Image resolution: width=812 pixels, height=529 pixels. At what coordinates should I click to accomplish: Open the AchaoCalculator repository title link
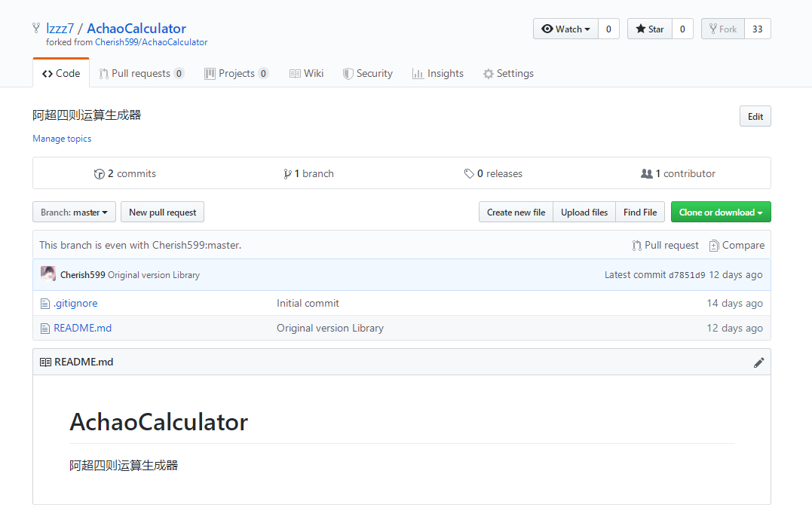coord(136,29)
